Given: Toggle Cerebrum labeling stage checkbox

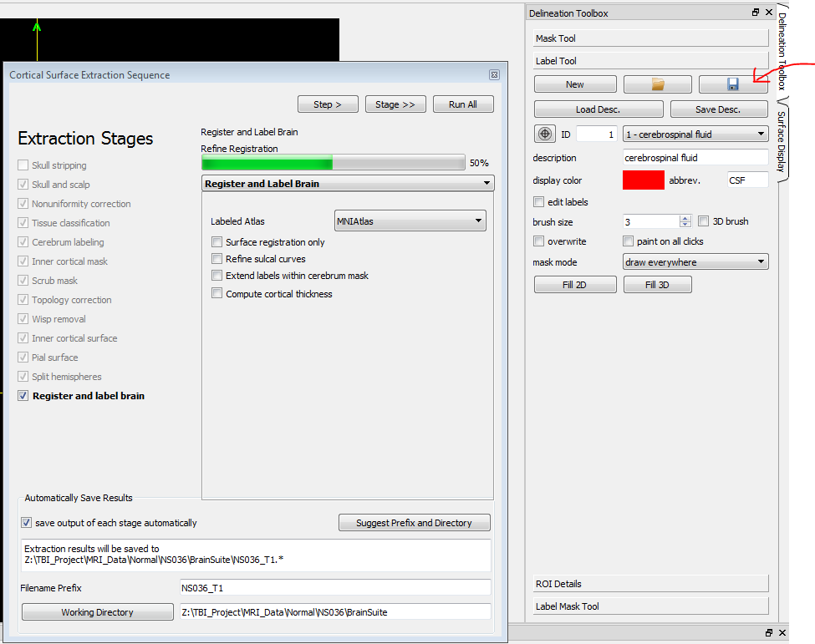Looking at the screenshot, I should click(x=23, y=242).
